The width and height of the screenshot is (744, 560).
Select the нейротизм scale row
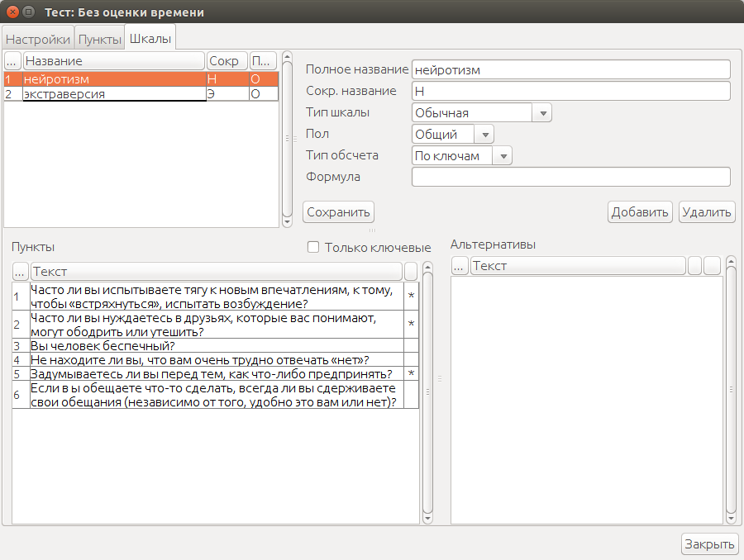[141, 78]
